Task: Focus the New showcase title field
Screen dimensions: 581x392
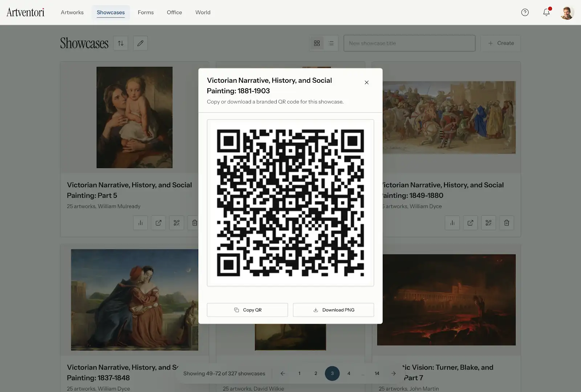Action: click(409, 43)
